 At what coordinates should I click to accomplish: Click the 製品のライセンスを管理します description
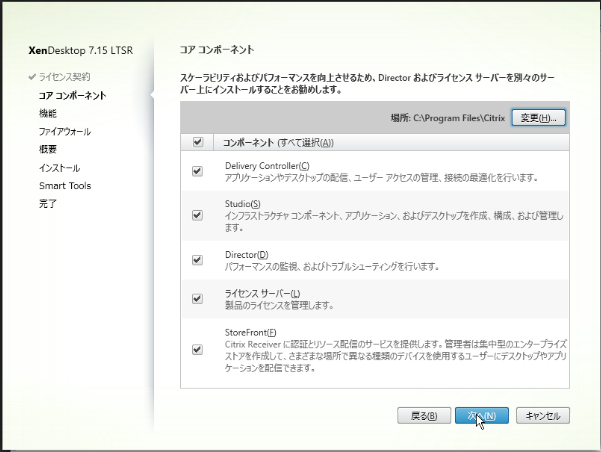click(x=279, y=306)
